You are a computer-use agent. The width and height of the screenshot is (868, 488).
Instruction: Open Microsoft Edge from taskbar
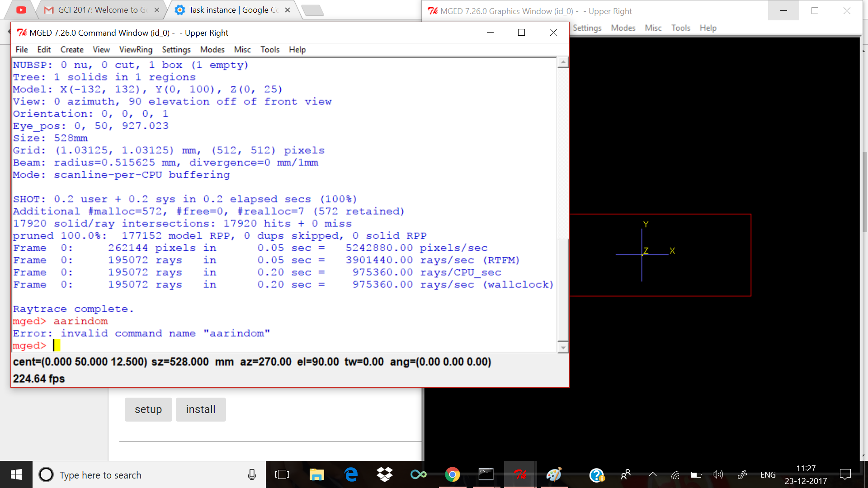tap(351, 474)
